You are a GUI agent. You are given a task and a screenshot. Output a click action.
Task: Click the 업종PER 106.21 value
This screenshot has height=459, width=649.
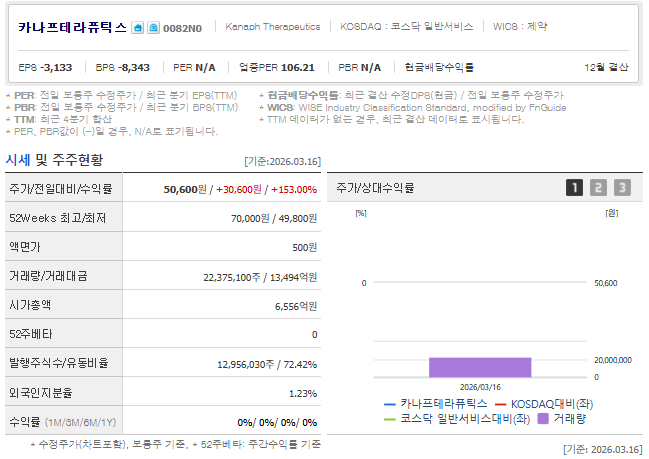point(277,67)
